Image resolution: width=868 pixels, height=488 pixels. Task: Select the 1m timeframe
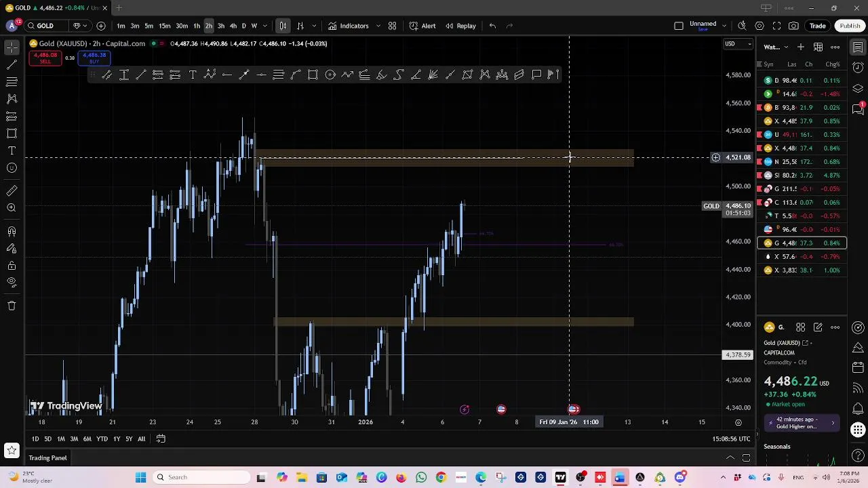(x=121, y=26)
